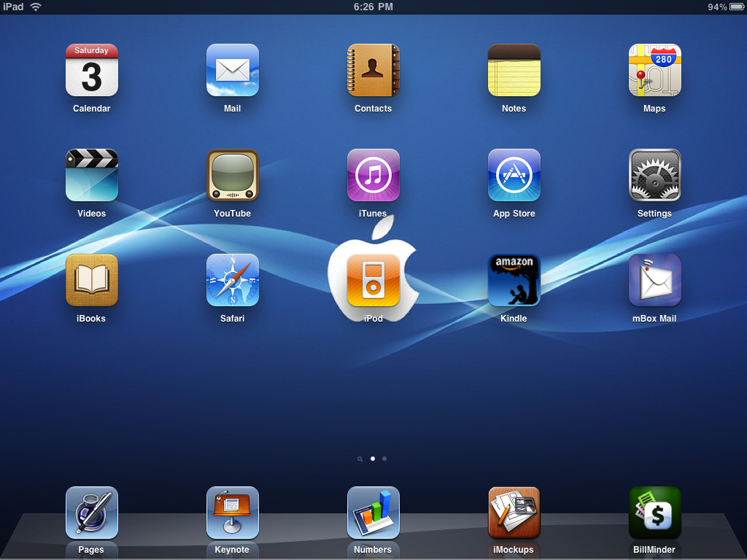The width and height of the screenshot is (747, 560).
Task: Open the Calendar app
Action: click(91, 71)
